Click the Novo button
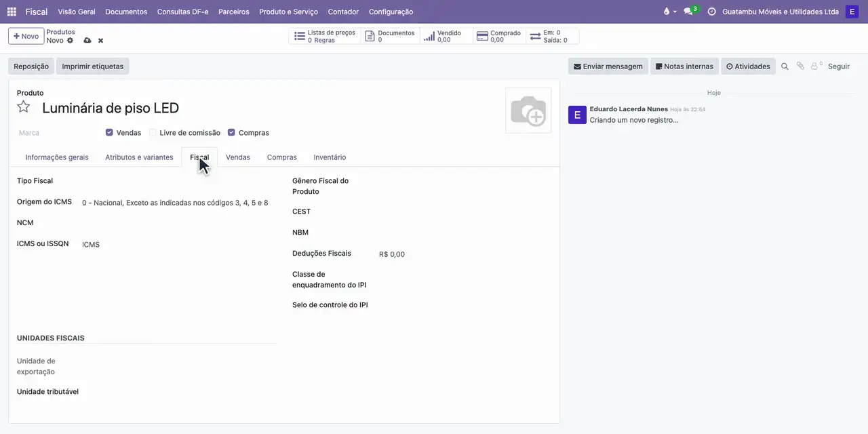 click(26, 36)
